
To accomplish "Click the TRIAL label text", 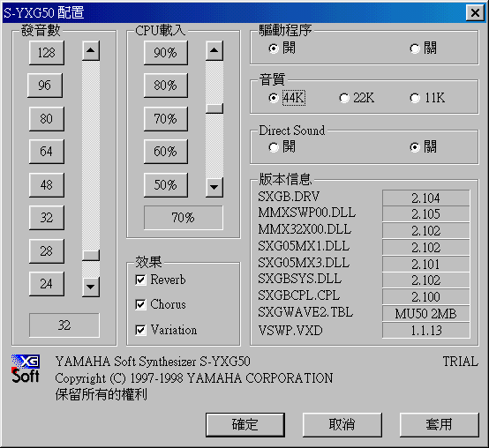I will [x=460, y=362].
